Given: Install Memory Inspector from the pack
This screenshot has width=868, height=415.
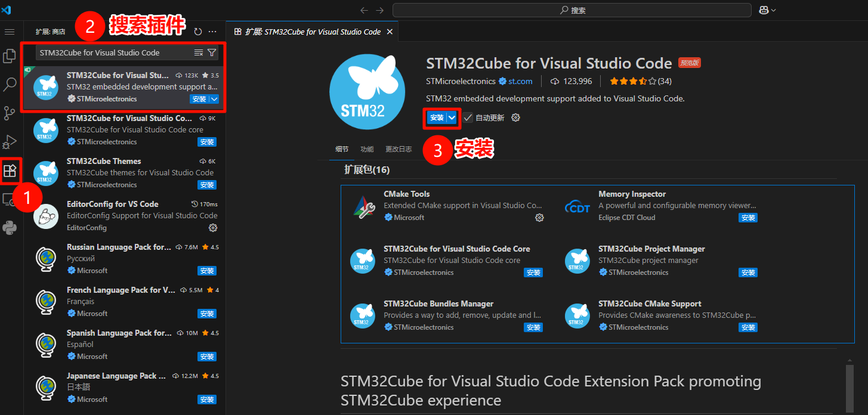Looking at the screenshot, I should (x=748, y=218).
